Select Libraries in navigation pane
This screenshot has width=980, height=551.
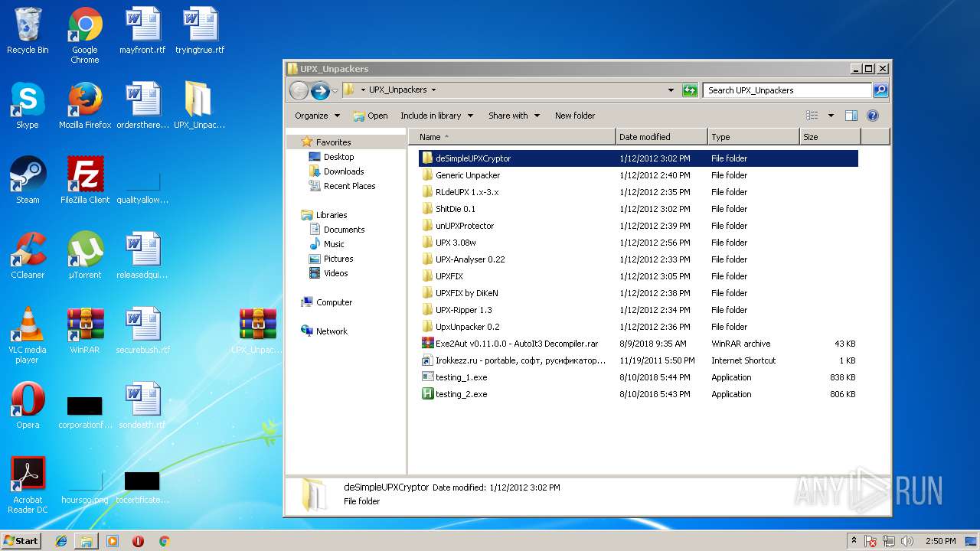click(332, 215)
